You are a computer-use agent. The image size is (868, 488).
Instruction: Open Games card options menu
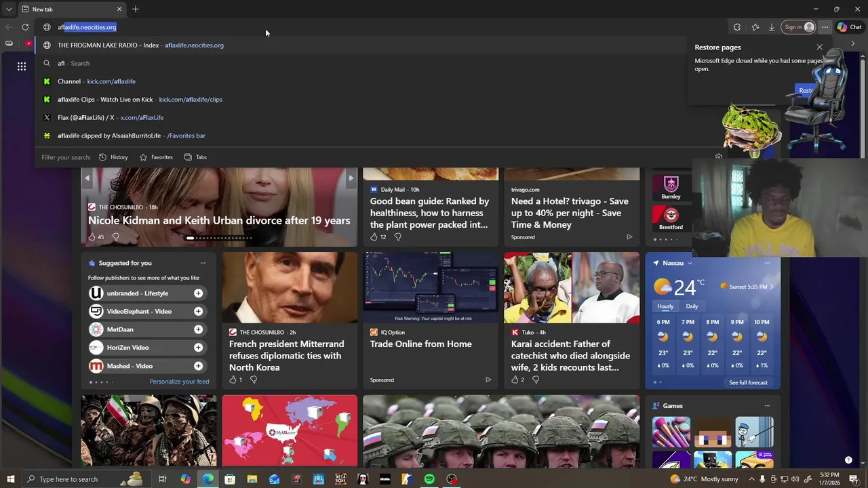tap(767, 406)
